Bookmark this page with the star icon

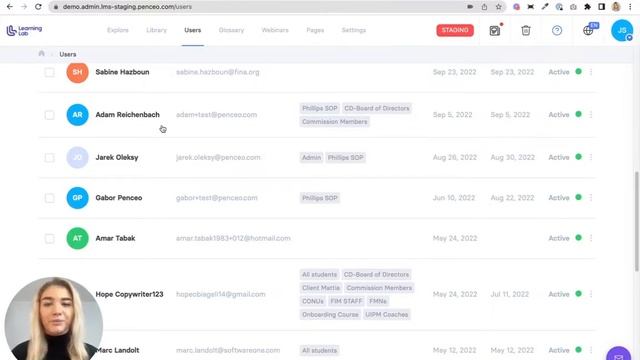click(x=498, y=7)
